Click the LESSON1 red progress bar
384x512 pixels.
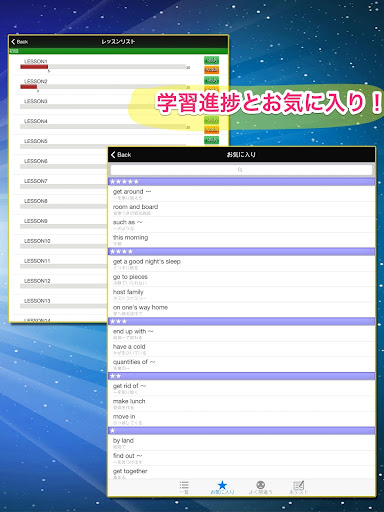34,67
